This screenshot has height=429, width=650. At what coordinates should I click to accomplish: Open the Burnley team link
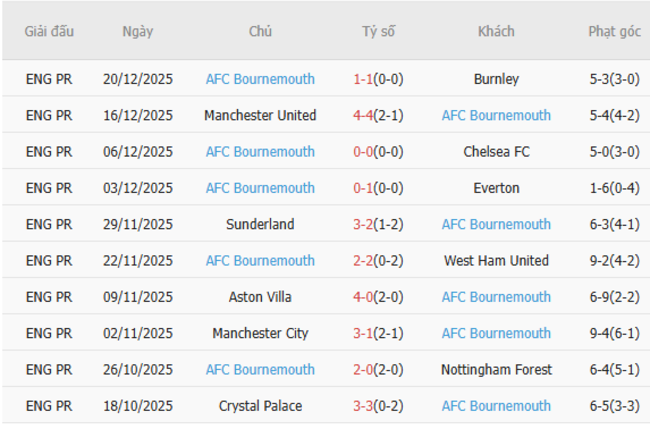coord(496,79)
